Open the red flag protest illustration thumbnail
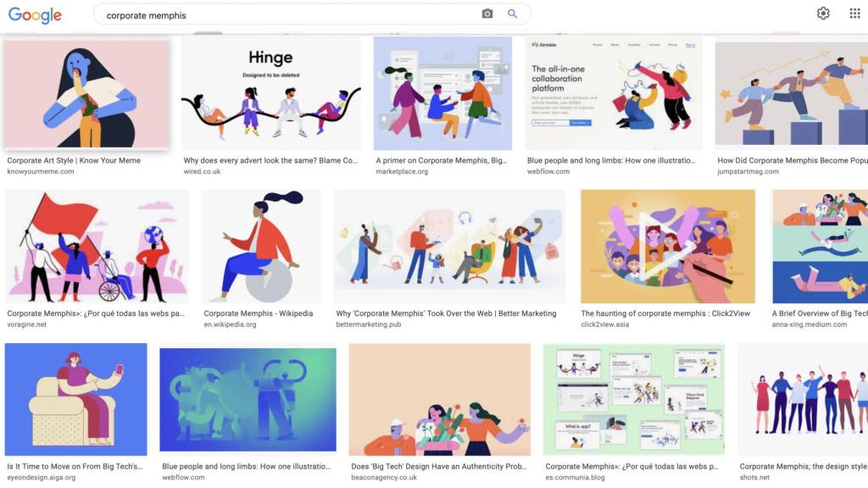This screenshot has width=868, height=488. [x=97, y=247]
